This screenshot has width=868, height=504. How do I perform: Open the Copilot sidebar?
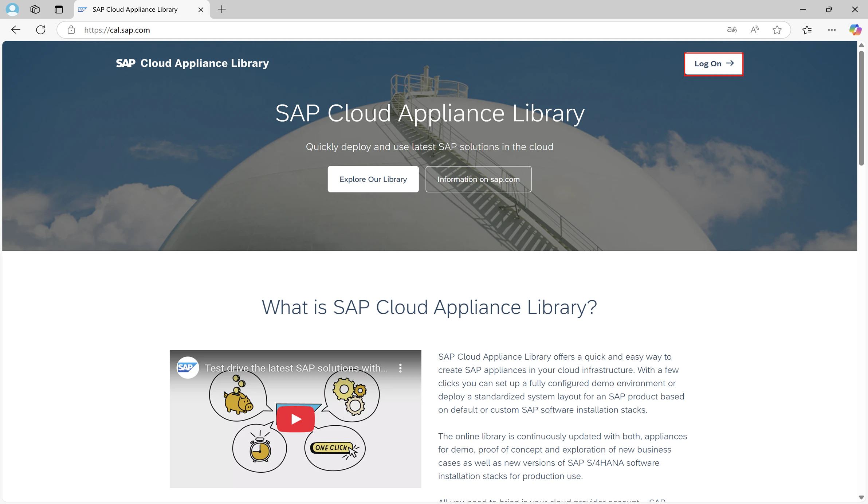tap(855, 30)
